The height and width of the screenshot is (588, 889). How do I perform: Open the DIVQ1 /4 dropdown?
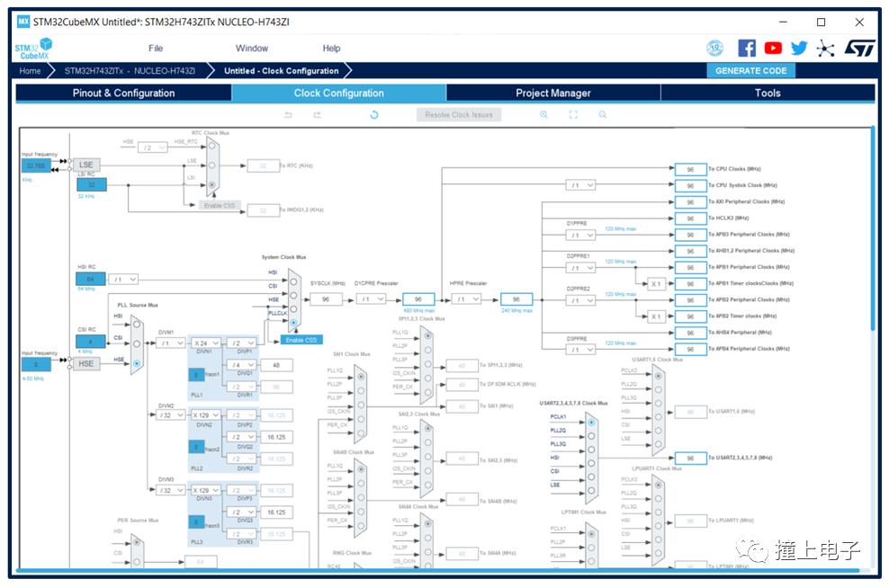(x=242, y=365)
